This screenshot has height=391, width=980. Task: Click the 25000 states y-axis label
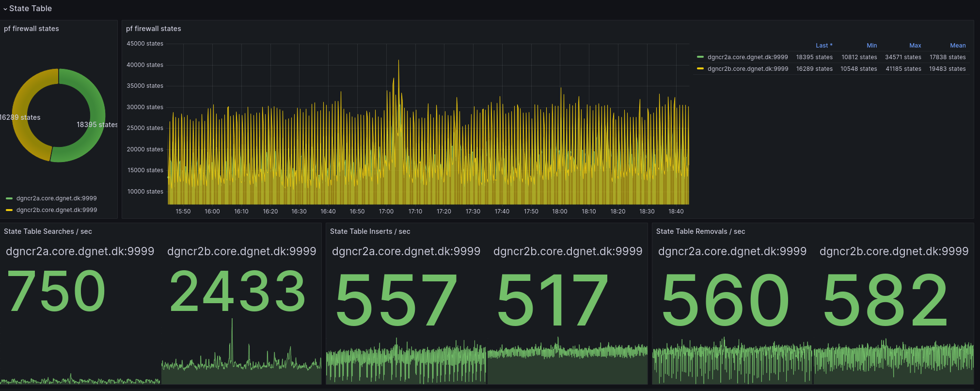pos(145,128)
